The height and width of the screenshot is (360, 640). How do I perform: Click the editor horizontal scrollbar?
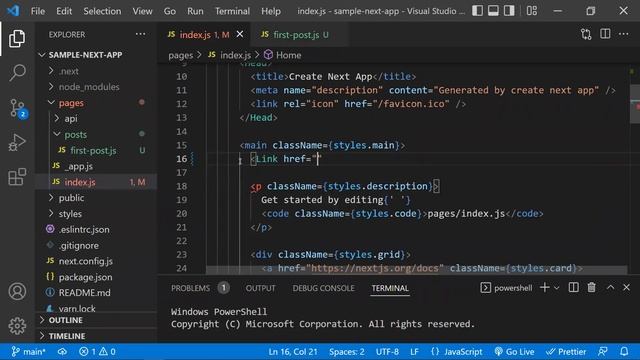(417, 270)
